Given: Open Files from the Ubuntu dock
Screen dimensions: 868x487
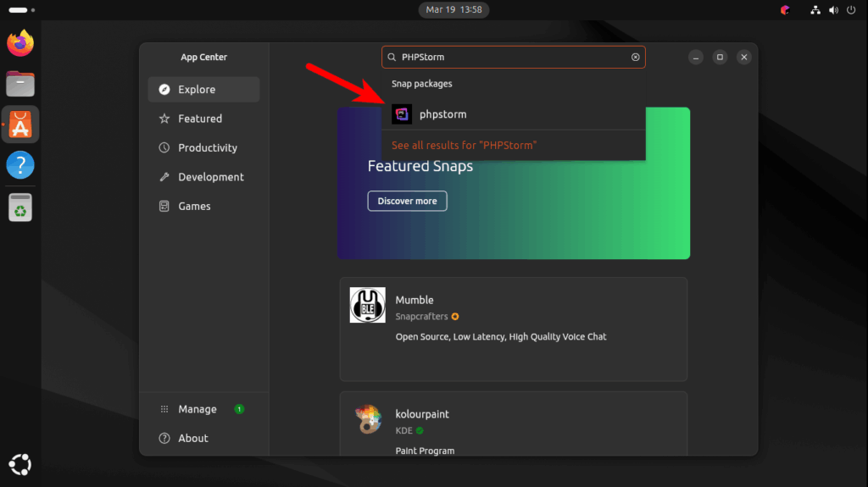Looking at the screenshot, I should [x=20, y=84].
